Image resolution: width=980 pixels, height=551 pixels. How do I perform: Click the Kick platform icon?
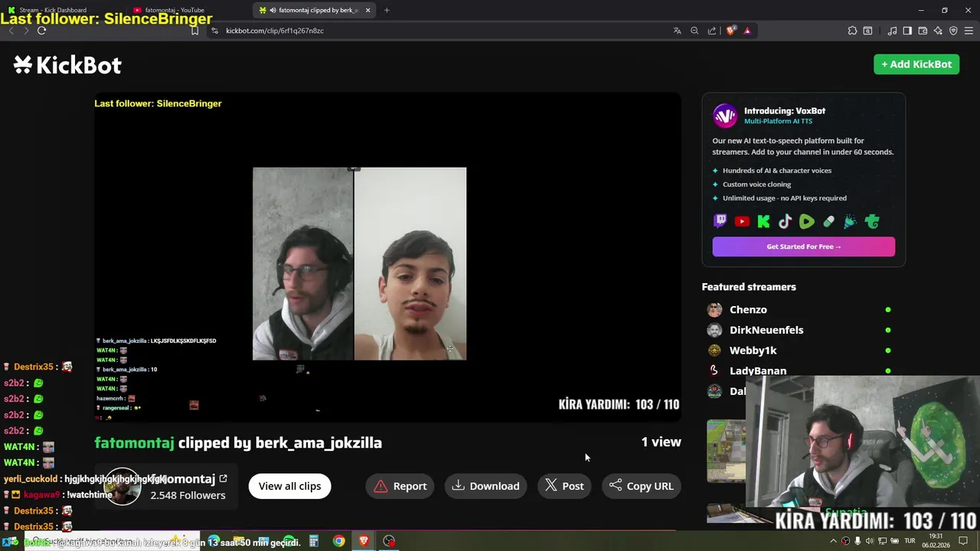coord(763,222)
